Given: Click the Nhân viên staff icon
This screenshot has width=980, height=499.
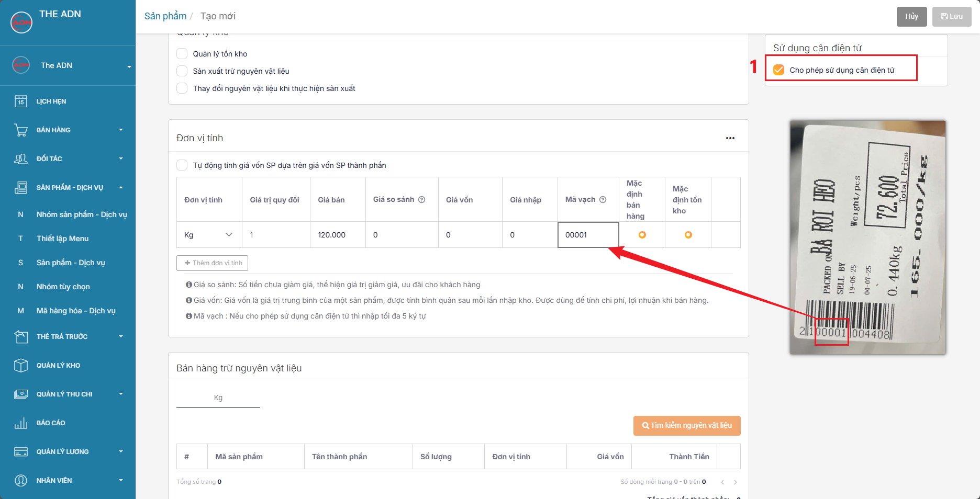Looking at the screenshot, I should click(x=21, y=480).
